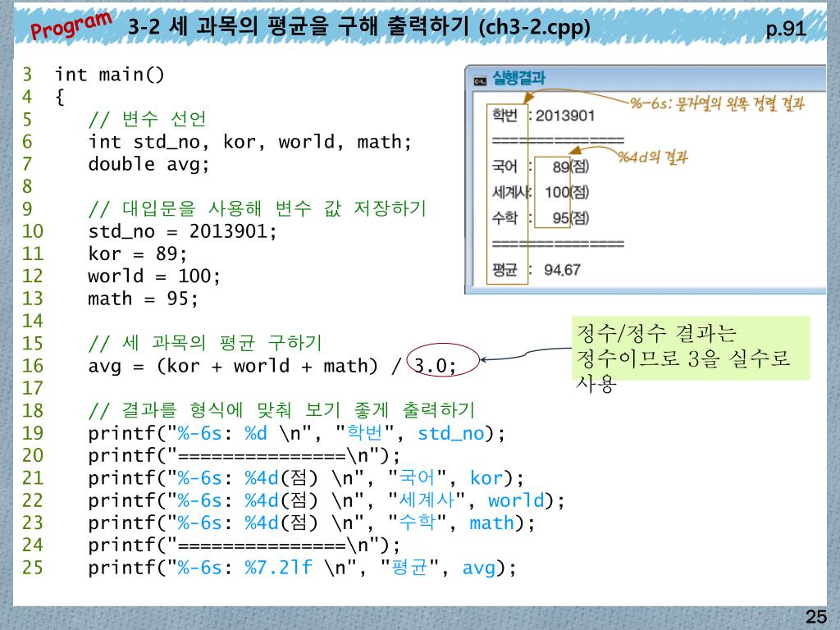Click the assignment 'world = 100;'
The width and height of the screenshot is (840, 630).
[154, 276]
